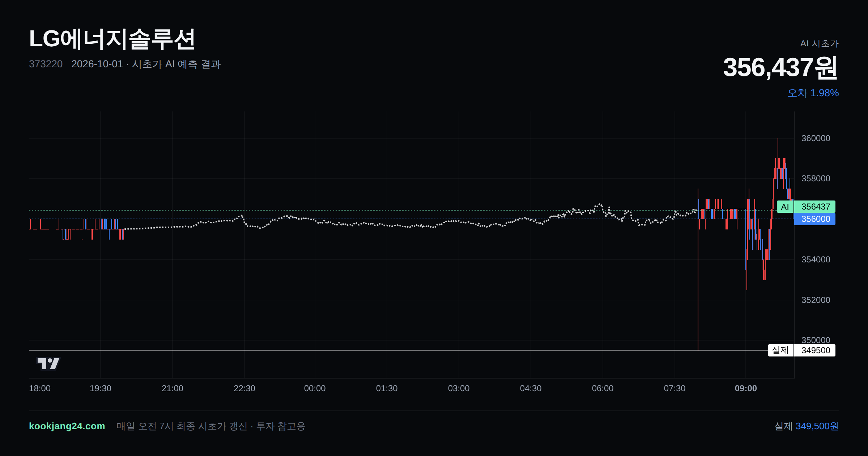This screenshot has width=868, height=456.
Task: Click the 354000 price axis label
Action: tap(816, 259)
